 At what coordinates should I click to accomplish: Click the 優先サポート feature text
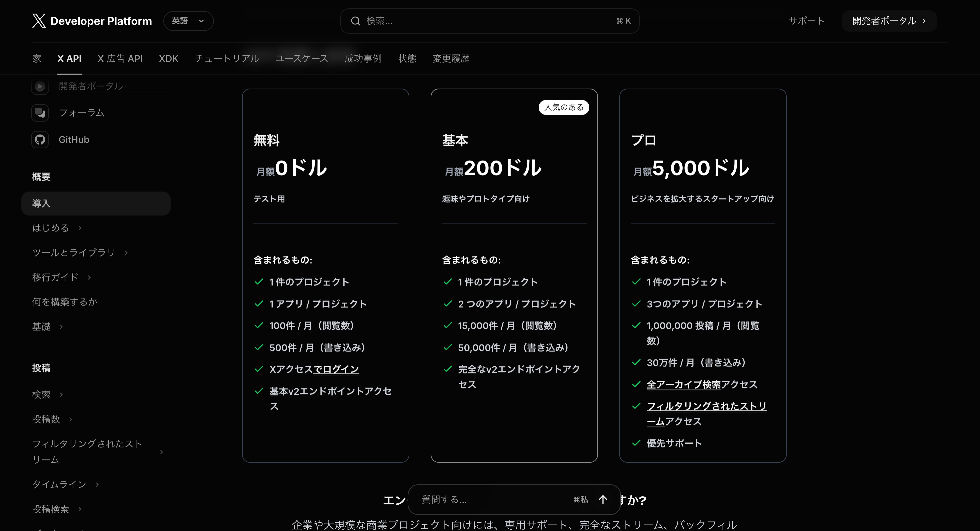(x=674, y=443)
